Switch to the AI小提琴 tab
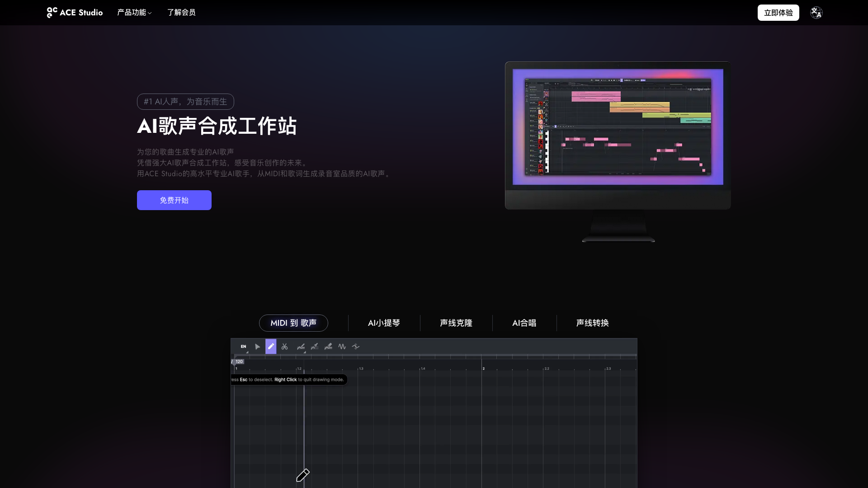This screenshot has width=868, height=488. [x=384, y=323]
